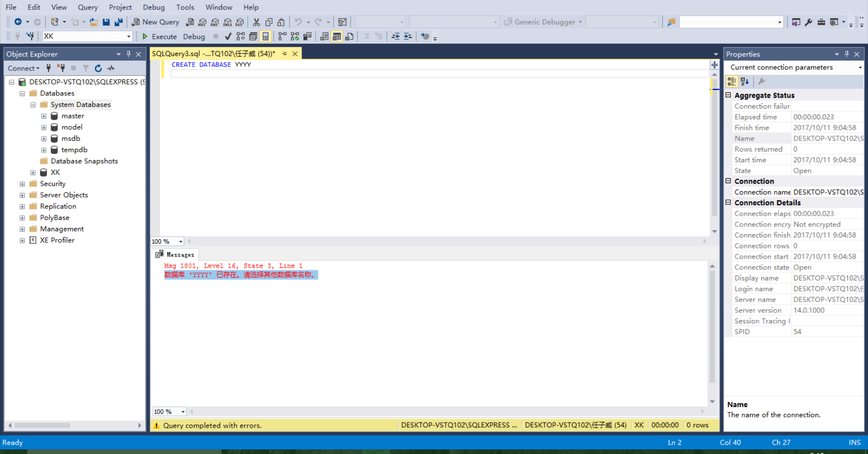Expand the Management folder
The width and height of the screenshot is (868, 454).
click(x=22, y=229)
